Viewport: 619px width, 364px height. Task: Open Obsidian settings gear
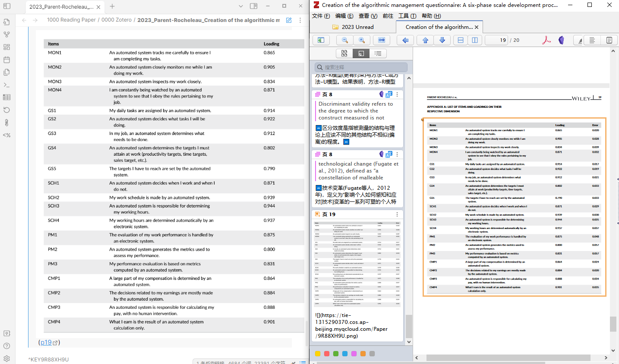click(6, 358)
